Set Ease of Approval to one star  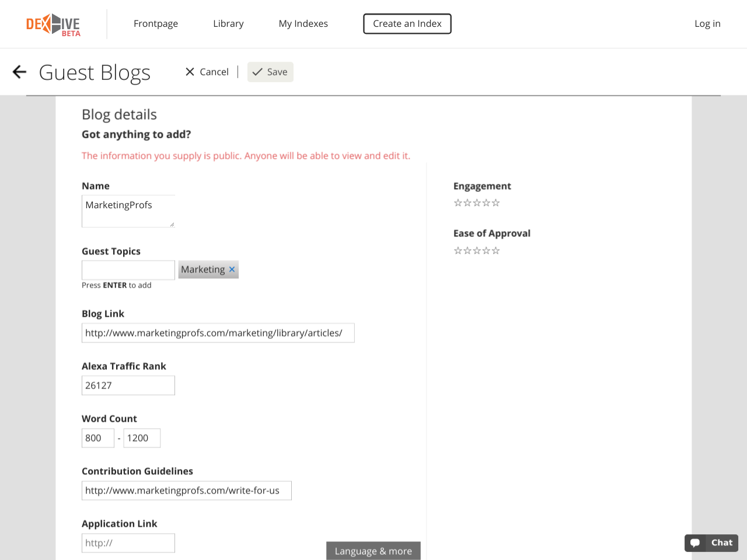(458, 251)
